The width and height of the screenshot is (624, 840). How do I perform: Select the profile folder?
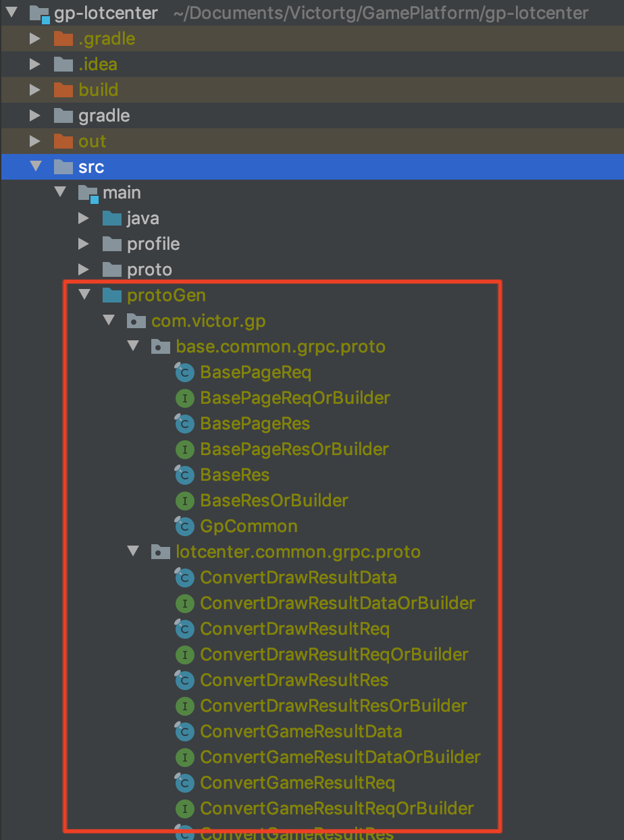click(x=153, y=244)
